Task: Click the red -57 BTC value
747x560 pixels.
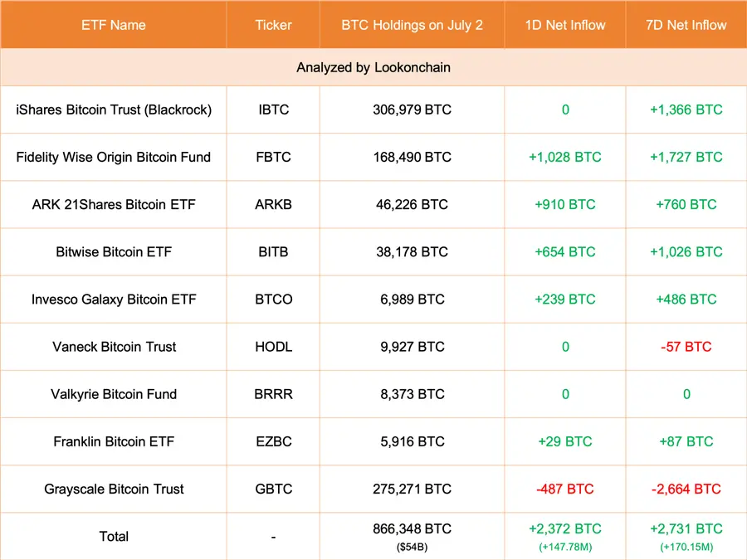Action: tap(686, 347)
